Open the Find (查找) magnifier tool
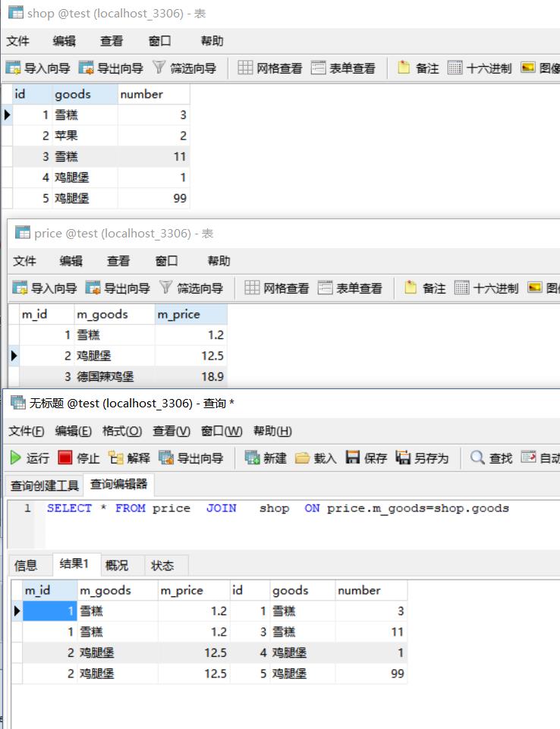The width and height of the screenshot is (560, 729). click(478, 457)
